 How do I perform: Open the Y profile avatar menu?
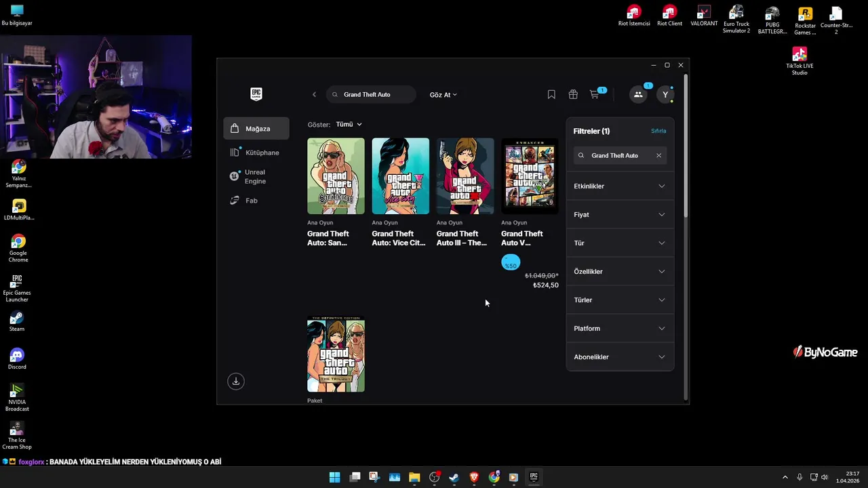coord(665,95)
